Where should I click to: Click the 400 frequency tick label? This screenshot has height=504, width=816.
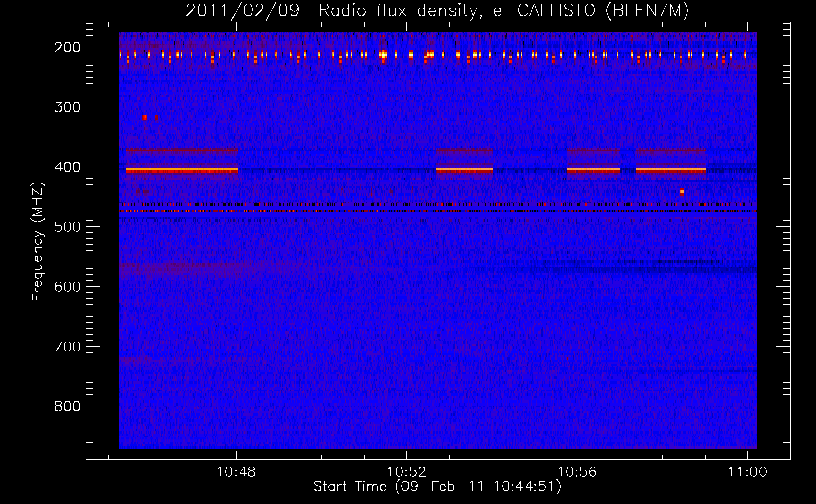coord(68,167)
